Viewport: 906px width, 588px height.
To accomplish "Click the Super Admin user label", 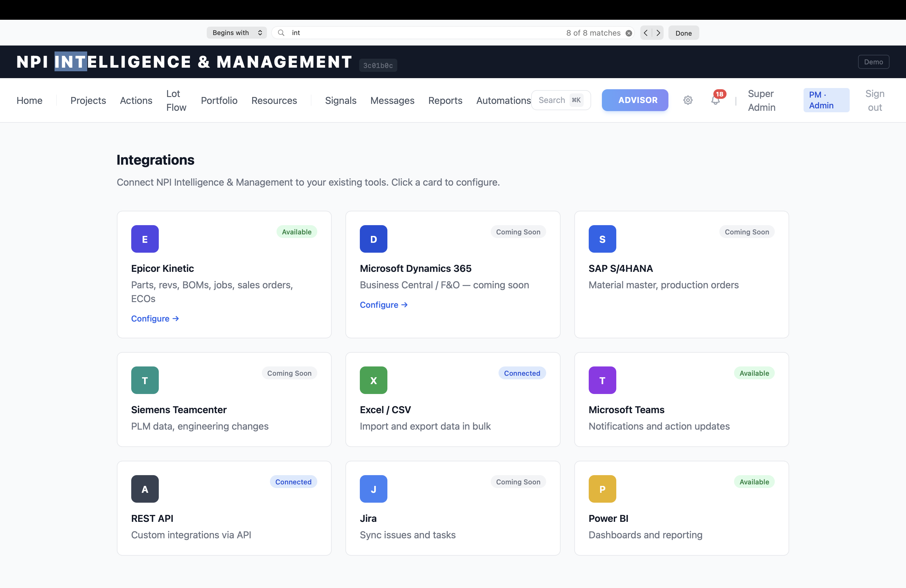I will tap(761, 100).
